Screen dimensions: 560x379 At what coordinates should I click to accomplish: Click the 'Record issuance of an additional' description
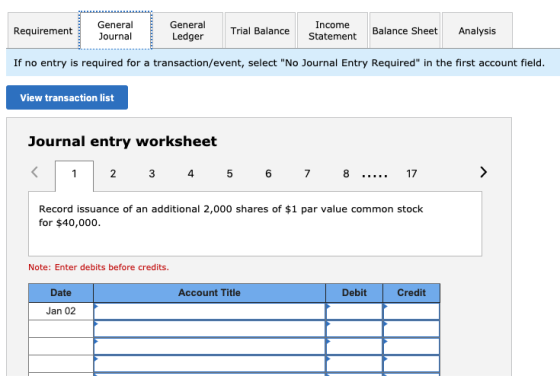click(x=231, y=216)
